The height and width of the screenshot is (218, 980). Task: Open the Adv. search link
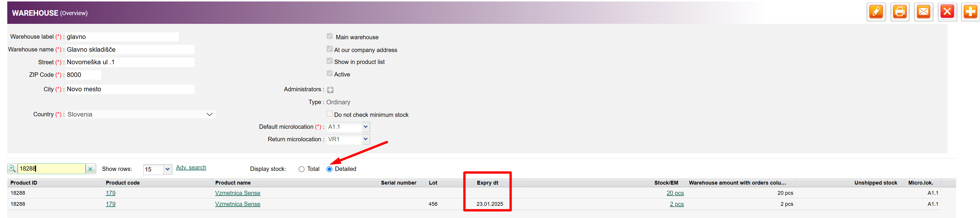click(191, 167)
